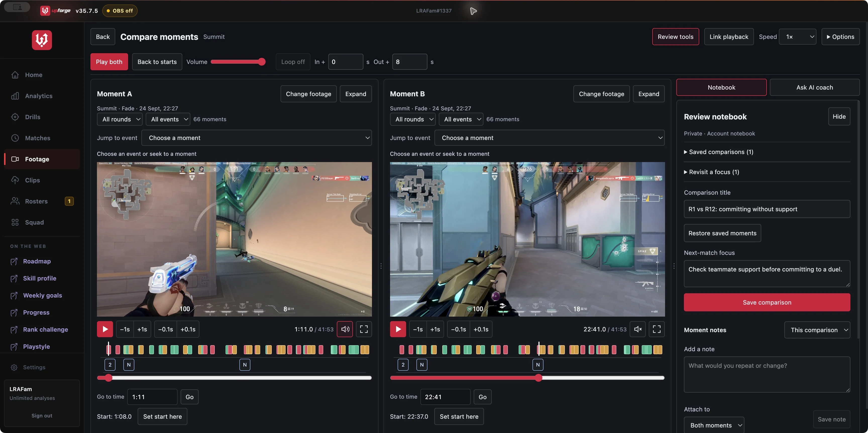The width and height of the screenshot is (868, 433).
Task: Adjust the Volume slider
Action: [238, 62]
